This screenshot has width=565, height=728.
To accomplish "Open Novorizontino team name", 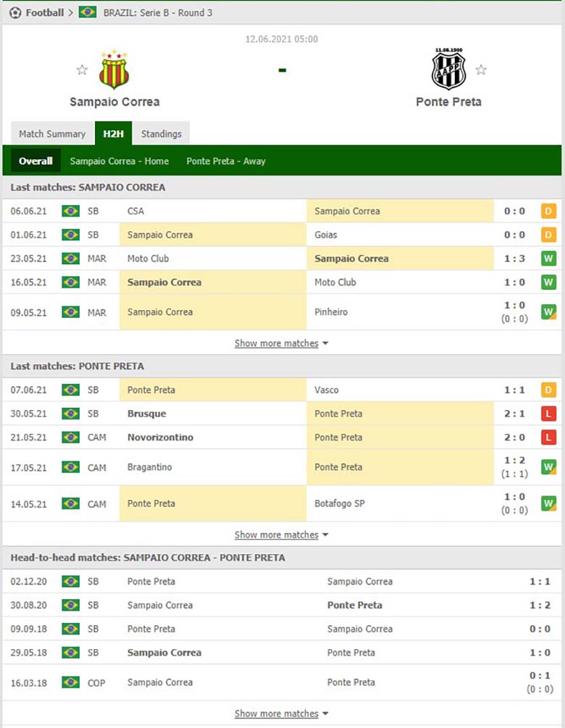I will [x=160, y=438].
